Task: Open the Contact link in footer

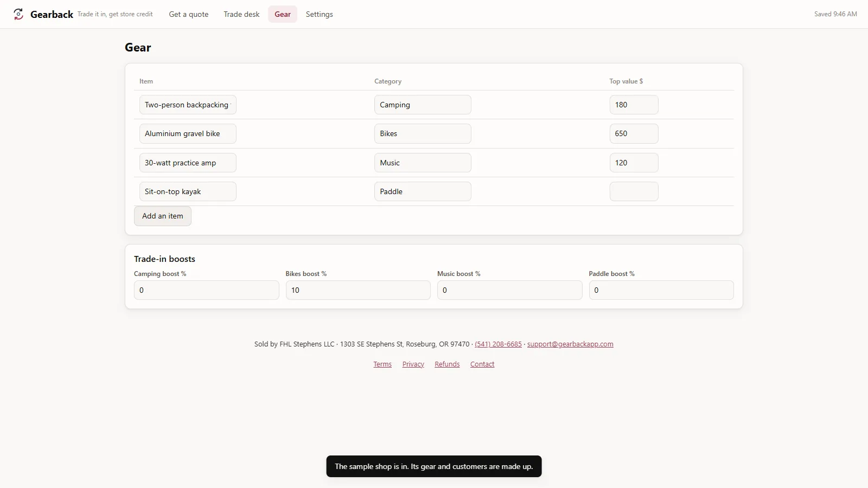Action: [x=482, y=364]
